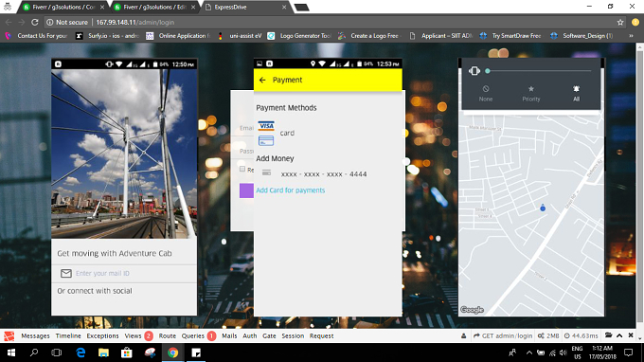Screen dimensions: 644x362
Task: Select the card ending in 4444
Action: (324, 174)
